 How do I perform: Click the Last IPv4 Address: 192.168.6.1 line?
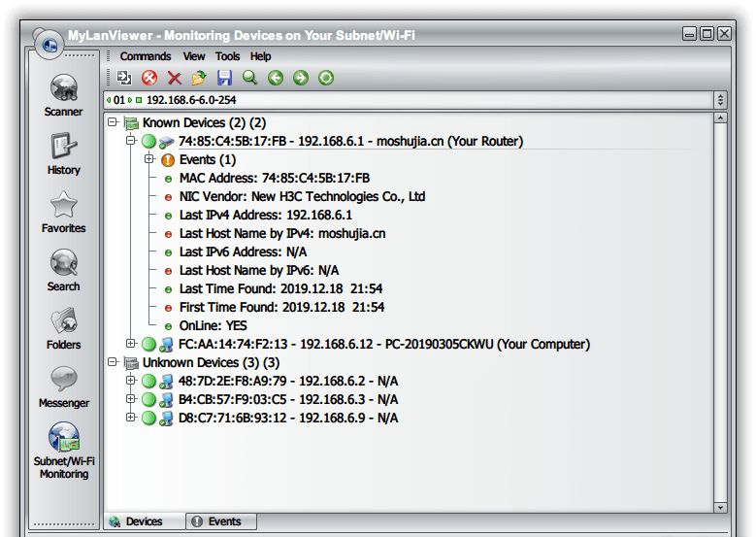pyautogui.click(x=266, y=216)
